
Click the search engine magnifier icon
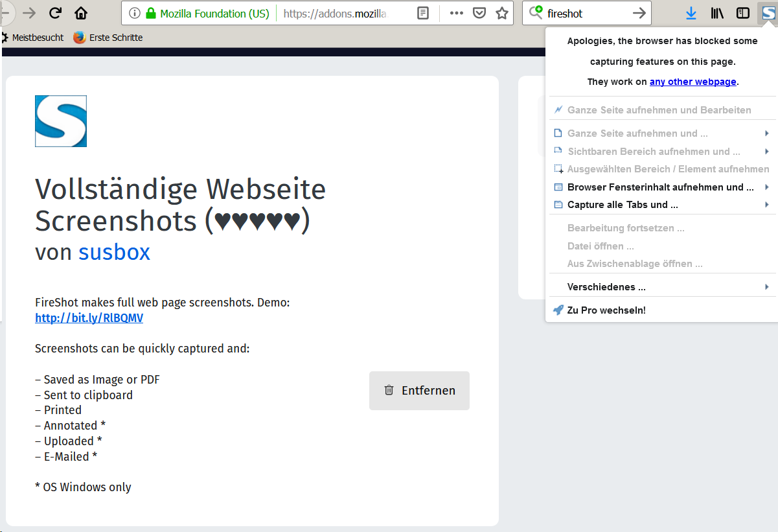536,12
